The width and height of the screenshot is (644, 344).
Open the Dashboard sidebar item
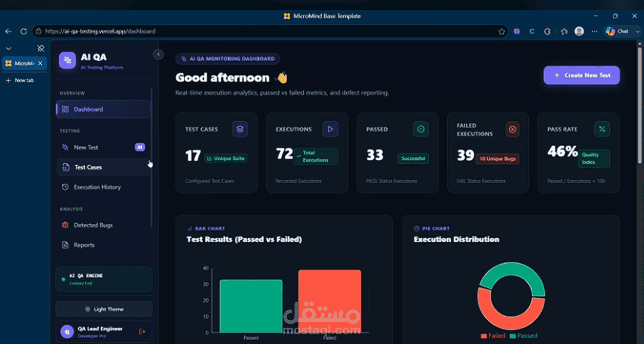click(103, 109)
